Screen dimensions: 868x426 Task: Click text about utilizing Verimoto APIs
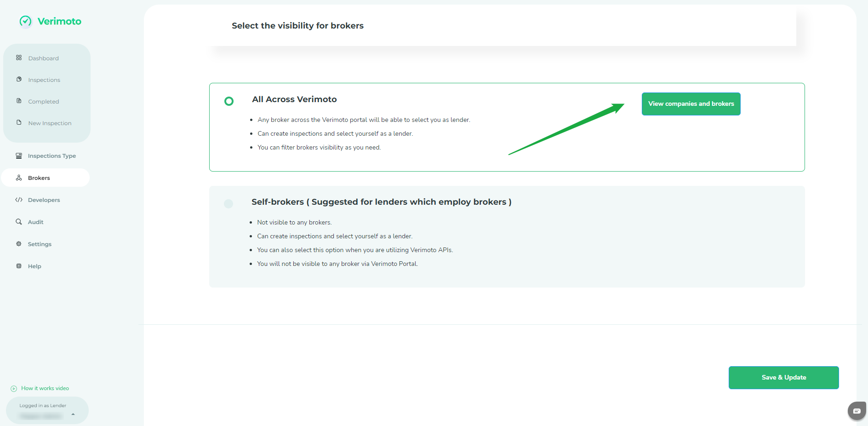point(355,250)
